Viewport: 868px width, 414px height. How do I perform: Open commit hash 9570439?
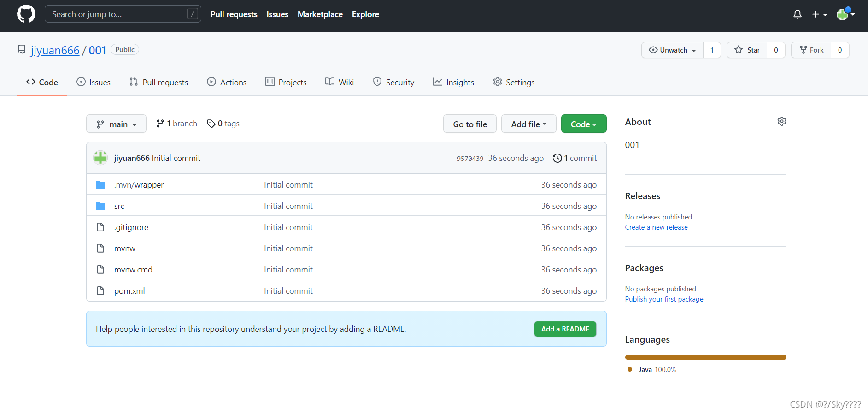pos(470,159)
